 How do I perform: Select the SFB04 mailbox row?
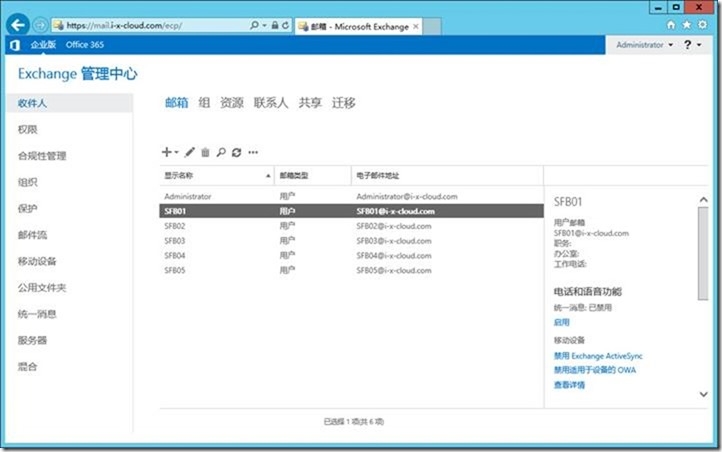click(x=351, y=255)
